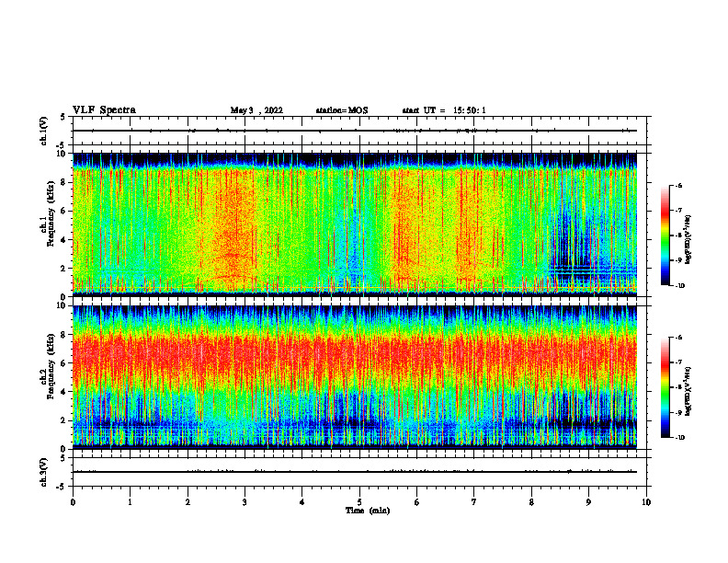728x563 pixels.
Task: Select the ch.2 color bar "log(PSD)" unit label
Action: pos(688,391)
